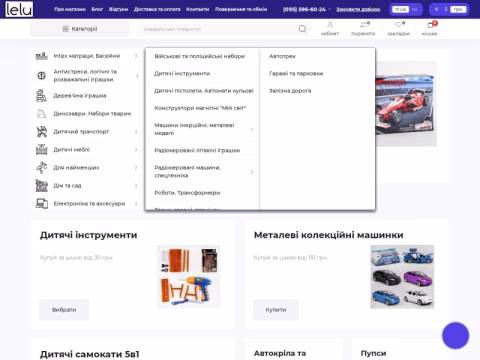The width and height of the screenshot is (480, 360).
Task: Click the Дитячий транспорт category icon
Action: (x=42, y=132)
